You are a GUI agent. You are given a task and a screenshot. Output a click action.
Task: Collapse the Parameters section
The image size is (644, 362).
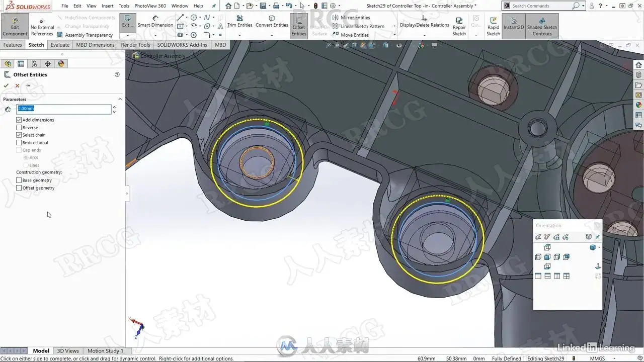[x=120, y=99]
